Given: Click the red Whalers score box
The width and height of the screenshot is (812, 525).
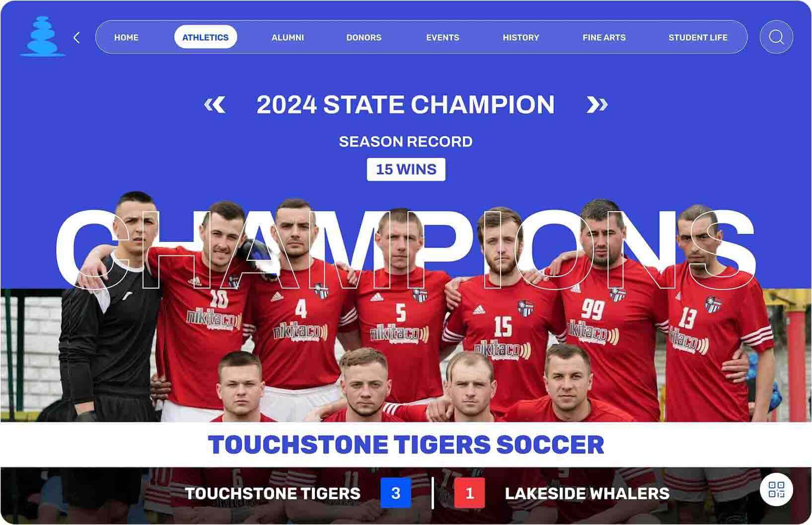Looking at the screenshot, I should [x=469, y=493].
